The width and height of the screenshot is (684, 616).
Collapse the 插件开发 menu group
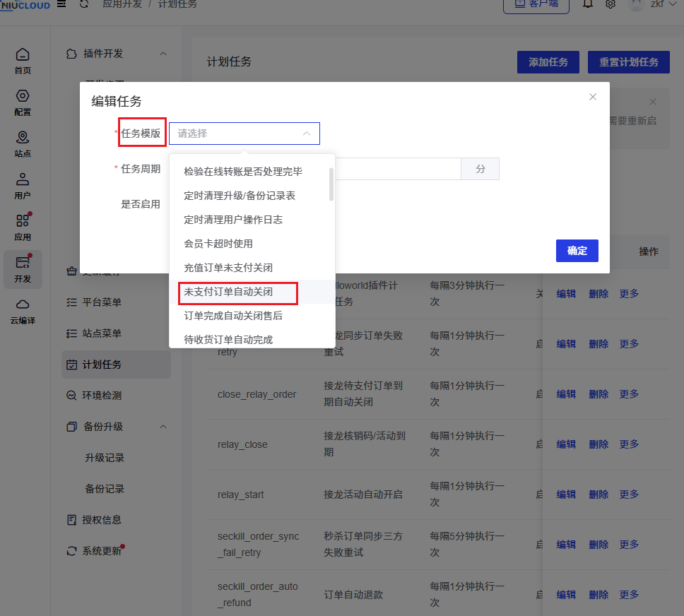[x=163, y=54]
